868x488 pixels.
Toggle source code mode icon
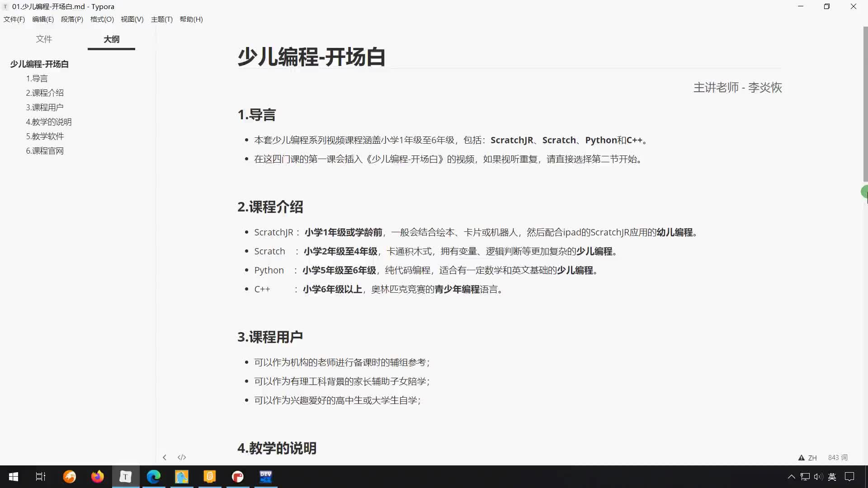pos(182,457)
